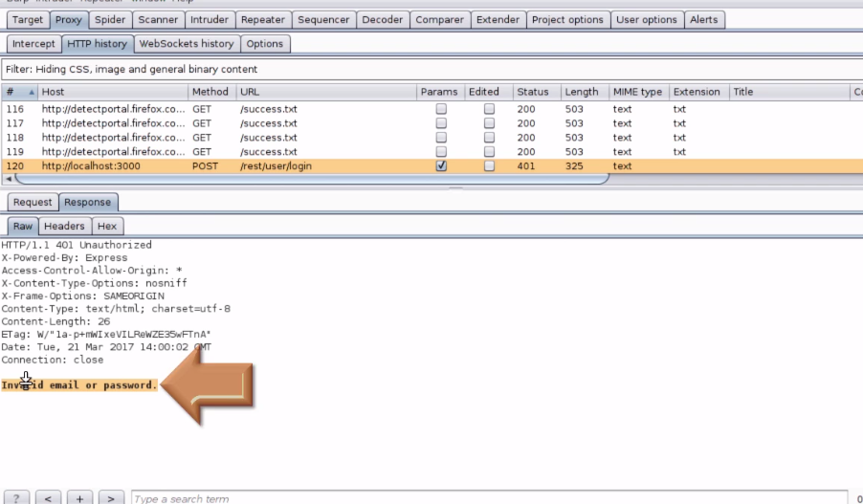The height and width of the screenshot is (504, 863).
Task: Click the search help ? button
Action: (x=16, y=498)
